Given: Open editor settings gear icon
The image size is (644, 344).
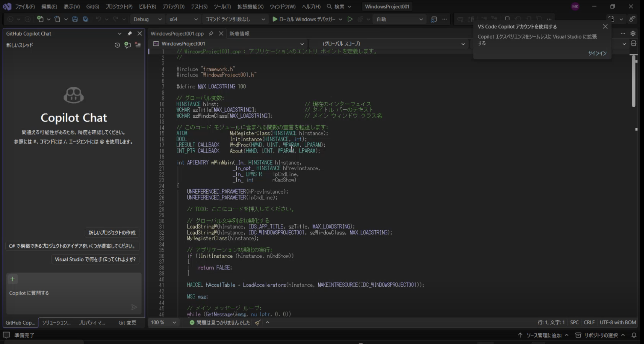Looking at the screenshot, I should [633, 33].
